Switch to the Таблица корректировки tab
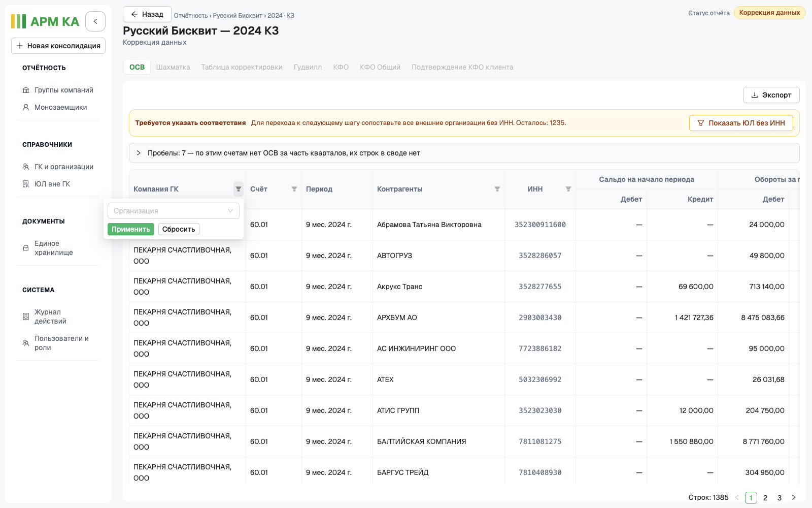Viewport: 812px width, 508px height. (242, 67)
